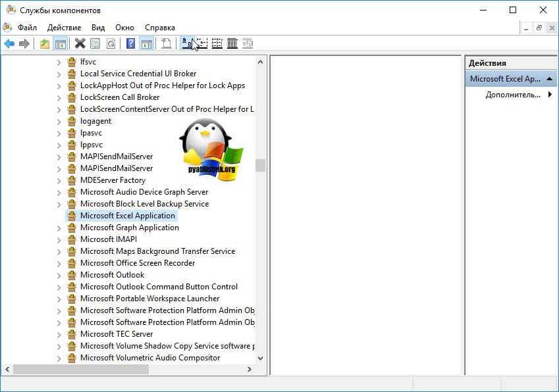Switch to the Details view toolbar icon
559x392 pixels.
click(x=232, y=44)
